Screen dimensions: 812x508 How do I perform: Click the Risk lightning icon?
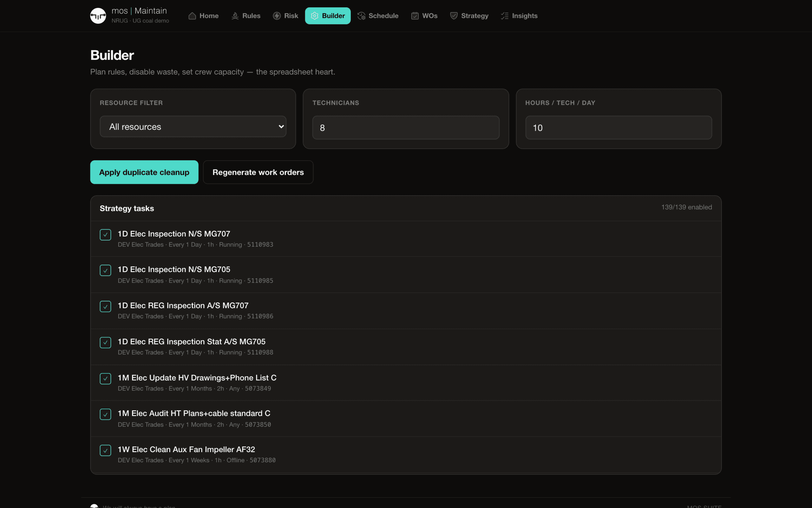277,16
